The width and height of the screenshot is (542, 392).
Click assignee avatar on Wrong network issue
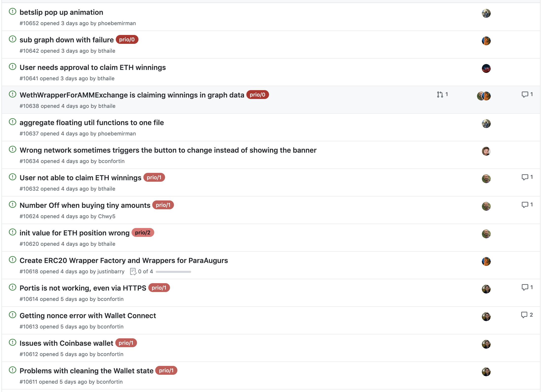click(x=486, y=151)
